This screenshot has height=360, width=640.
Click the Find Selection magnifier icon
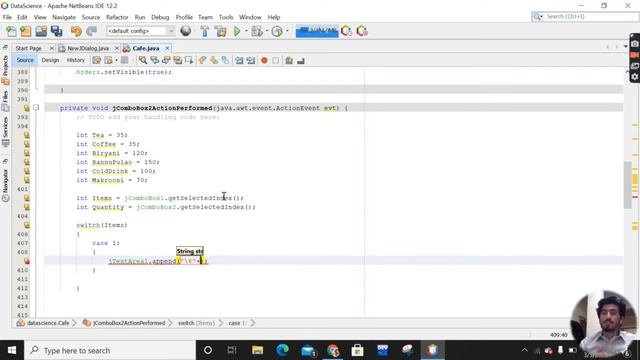click(142, 60)
